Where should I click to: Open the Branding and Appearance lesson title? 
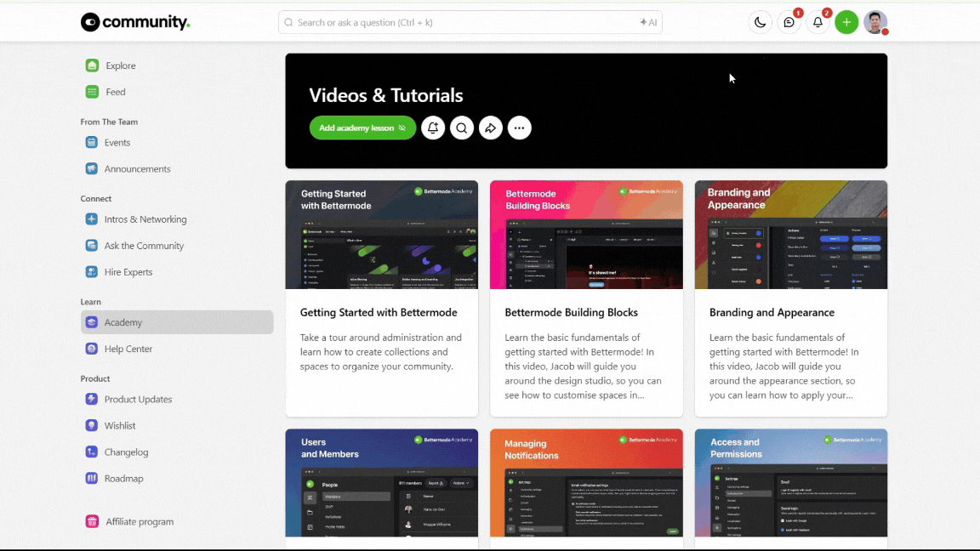pyautogui.click(x=772, y=312)
